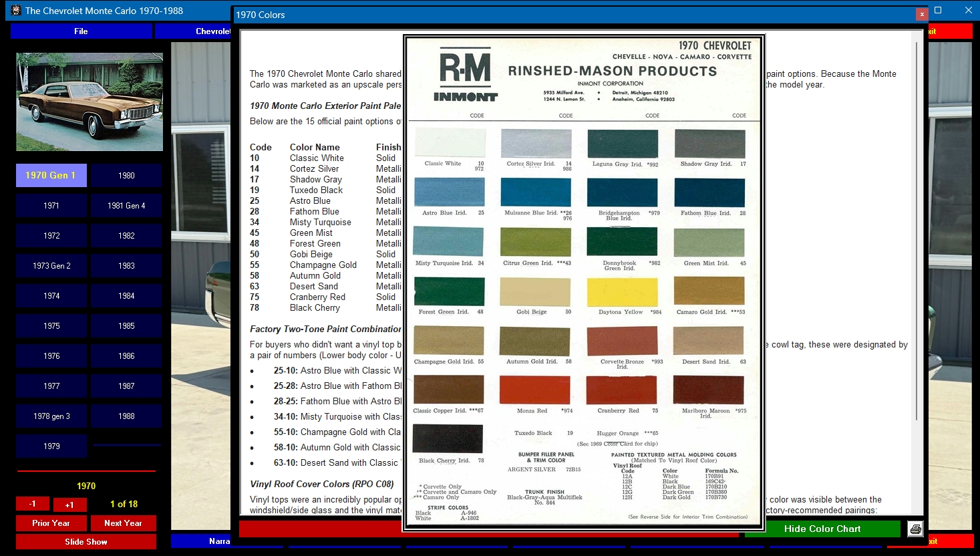Image resolution: width=980 pixels, height=556 pixels.
Task: Click the Corvette Bronze color chip
Action: pyautogui.click(x=622, y=341)
